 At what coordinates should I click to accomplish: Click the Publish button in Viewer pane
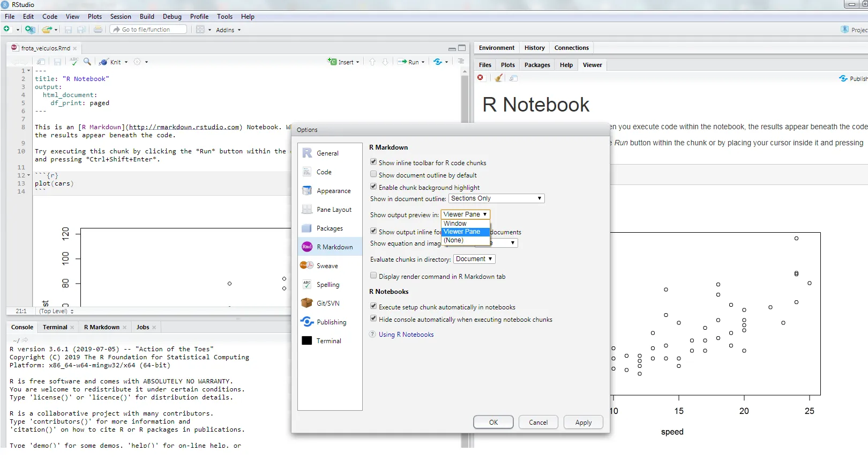854,78
